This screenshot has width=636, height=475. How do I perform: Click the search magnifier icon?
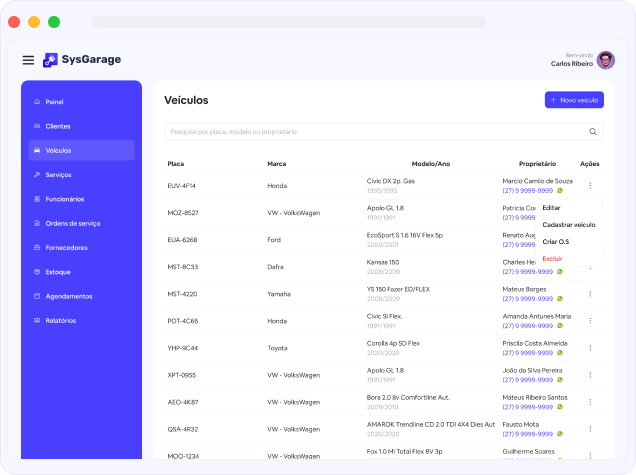[593, 131]
